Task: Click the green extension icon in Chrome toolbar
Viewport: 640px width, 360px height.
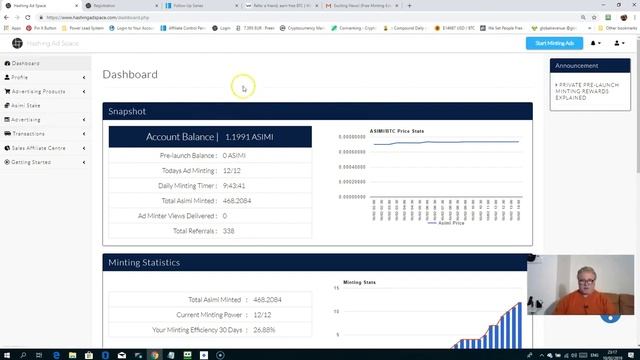Action: click(x=608, y=18)
